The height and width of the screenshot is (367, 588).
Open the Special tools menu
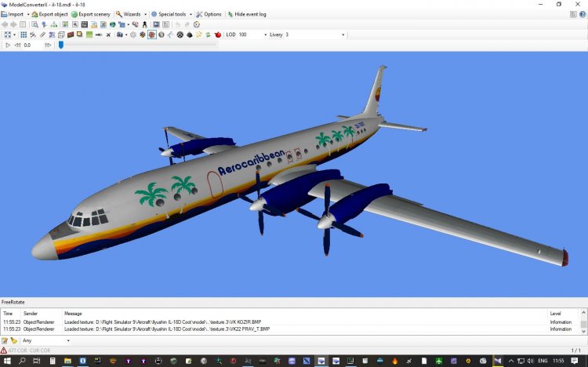(169, 14)
